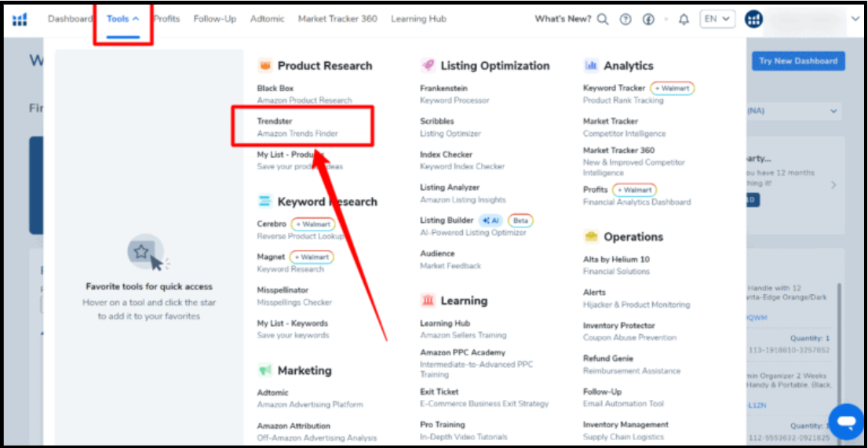Click the help question mark icon
This screenshot has height=448, width=868.
point(625,20)
